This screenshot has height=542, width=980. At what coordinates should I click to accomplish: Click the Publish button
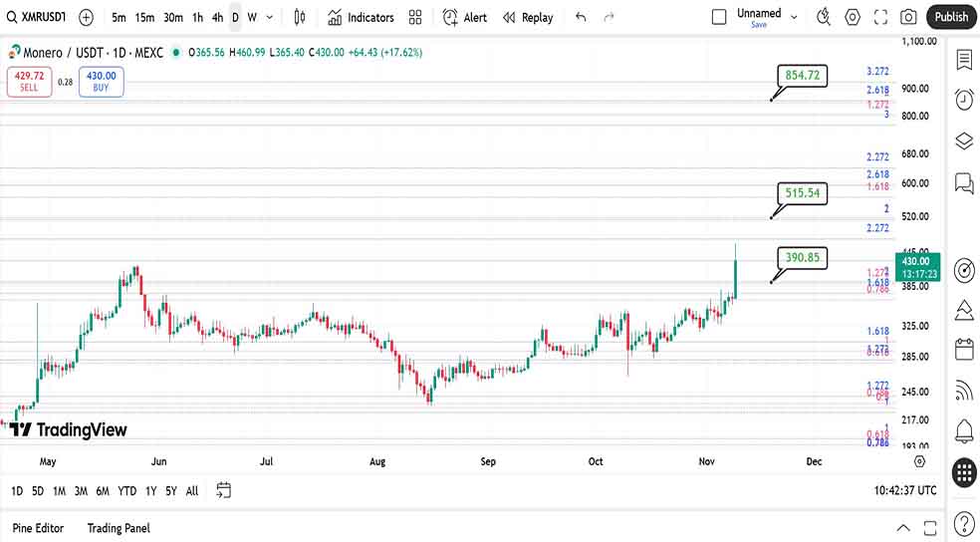click(x=951, y=17)
